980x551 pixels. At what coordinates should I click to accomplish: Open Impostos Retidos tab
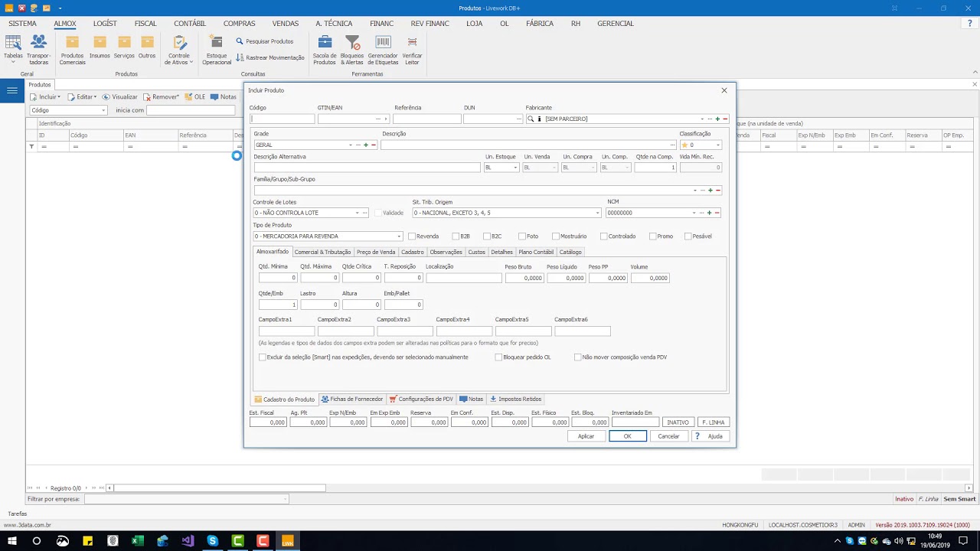point(516,399)
